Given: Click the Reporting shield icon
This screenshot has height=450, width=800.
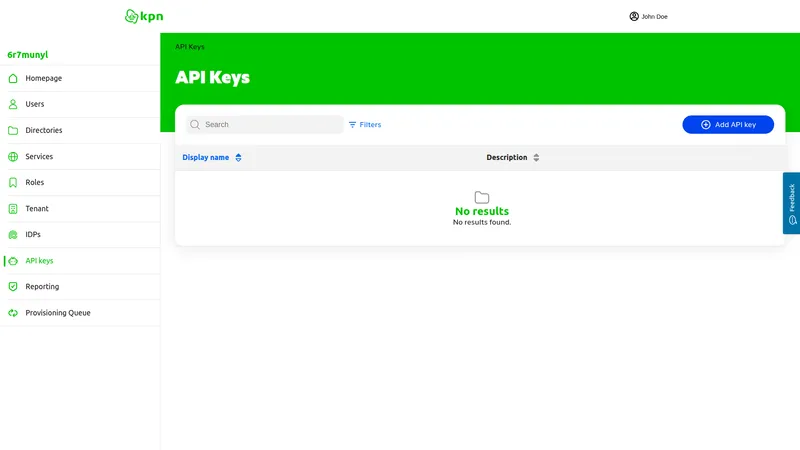Looking at the screenshot, I should tap(13, 287).
